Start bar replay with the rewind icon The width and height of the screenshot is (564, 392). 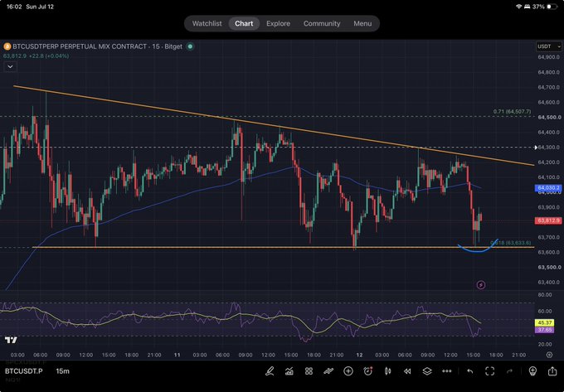click(x=407, y=371)
